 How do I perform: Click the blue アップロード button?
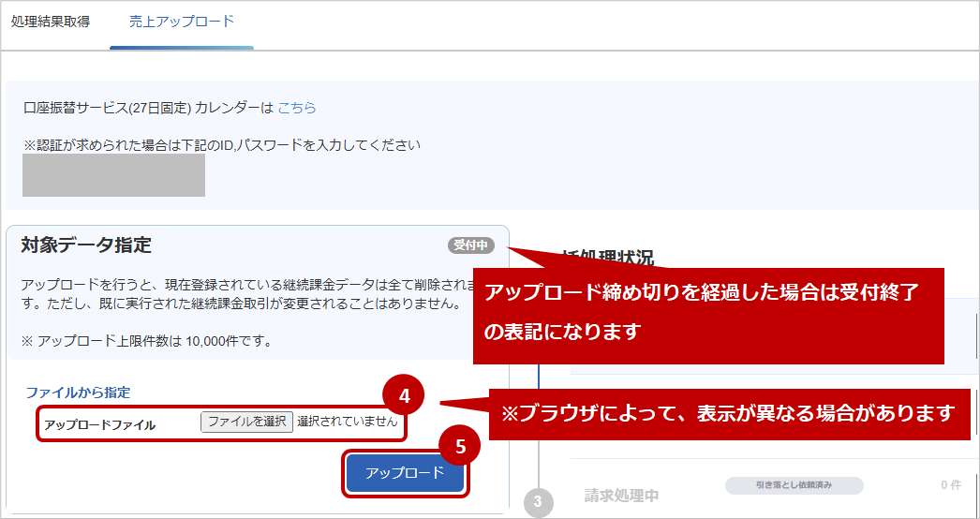pyautogui.click(x=405, y=473)
